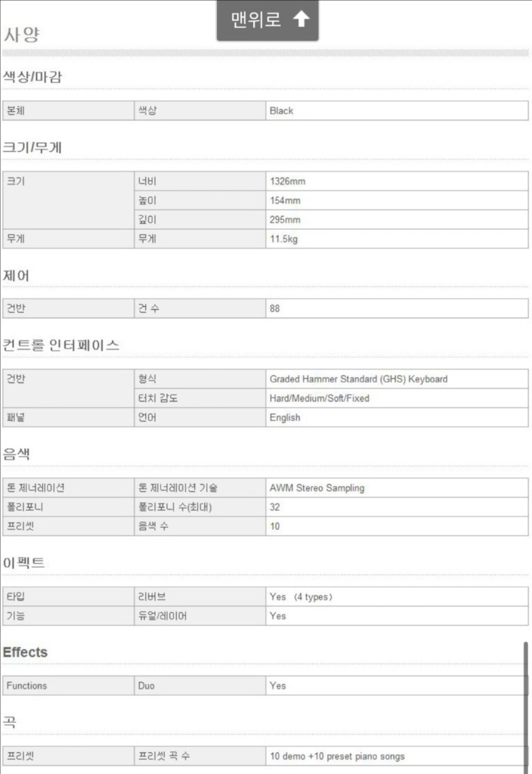Click the Yes (4 types) reverb value
Viewport: 532px width, 774px height.
click(x=301, y=596)
